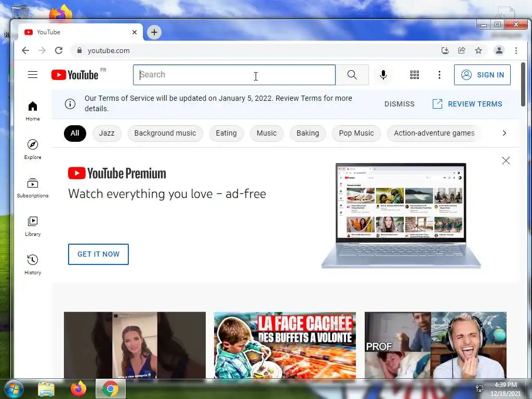Open the Windows Start menu
Image resolution: width=532 pixels, height=399 pixels.
click(x=14, y=389)
